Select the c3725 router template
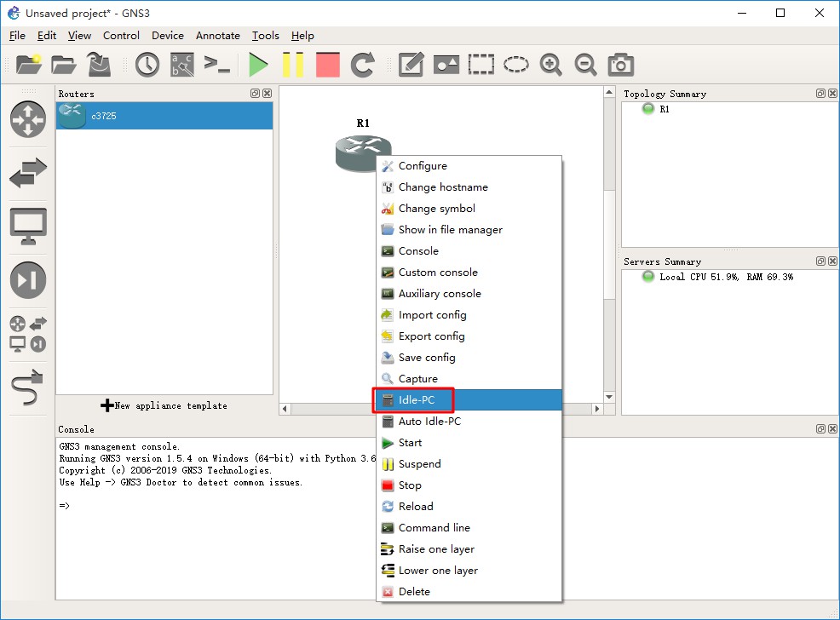Viewport: 840px width, 620px height. pyautogui.click(x=164, y=116)
